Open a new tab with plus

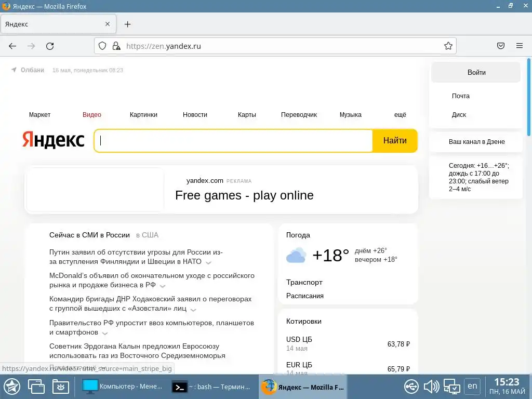(x=128, y=24)
